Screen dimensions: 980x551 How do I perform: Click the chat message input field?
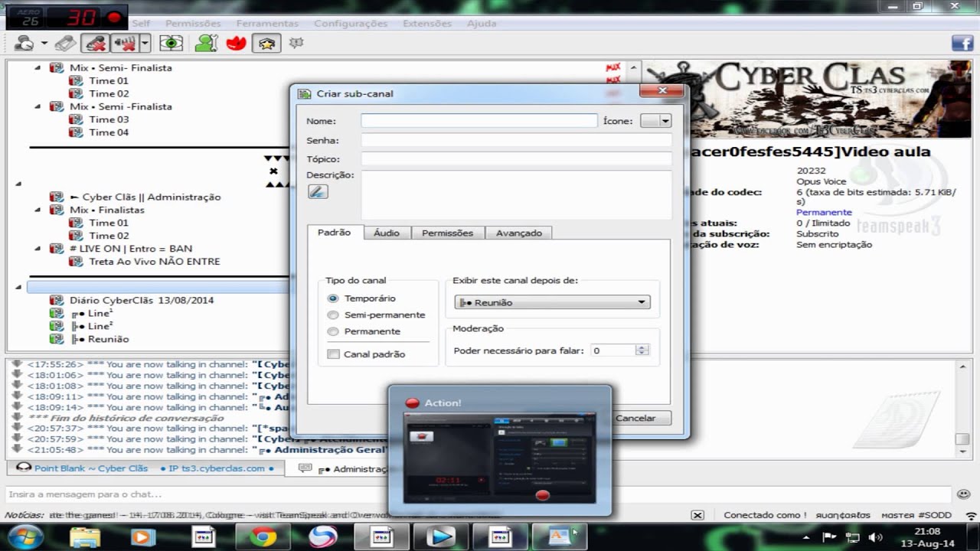(x=479, y=494)
